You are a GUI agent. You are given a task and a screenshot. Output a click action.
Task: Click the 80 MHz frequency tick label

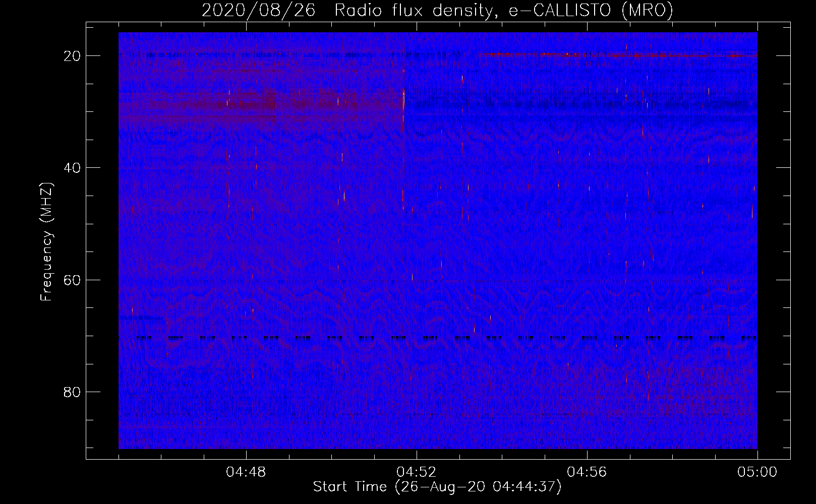73,392
